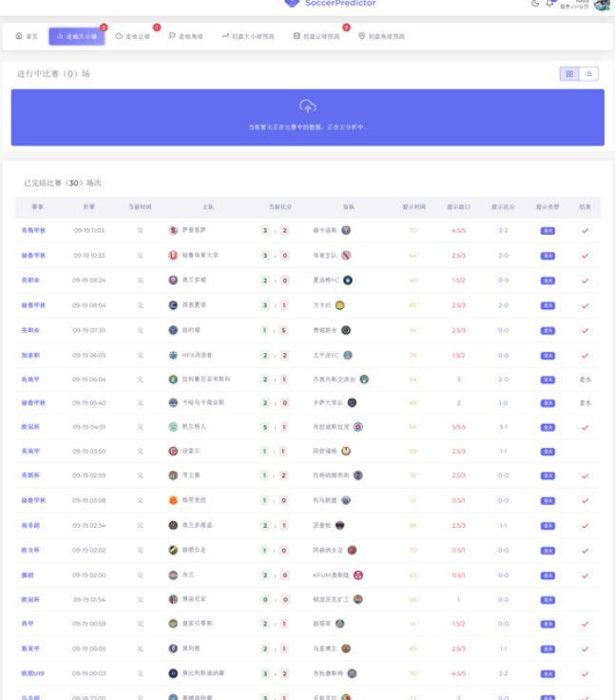
Task: Click the 4.5/5 handicap in 09-19 11:03 row
Action: [458, 230]
